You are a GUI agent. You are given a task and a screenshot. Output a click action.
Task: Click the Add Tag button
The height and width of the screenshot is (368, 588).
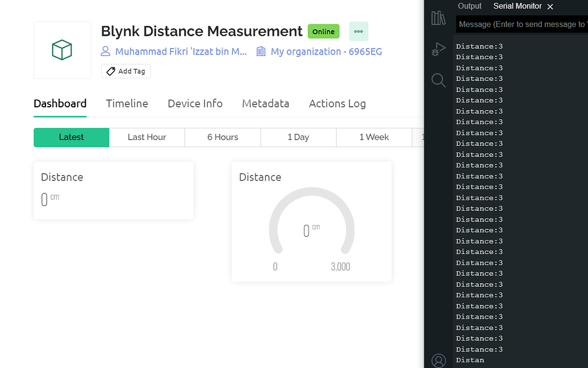click(126, 71)
